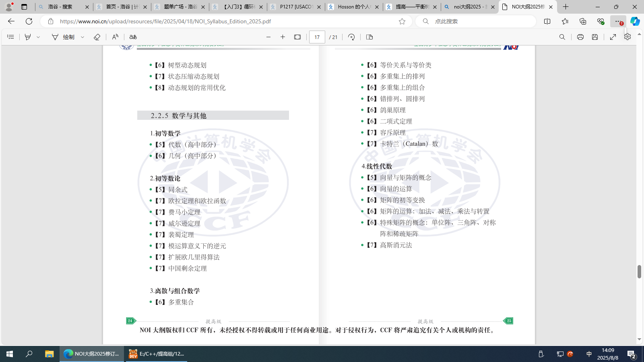Enter full screen PDF mode
Viewport: 644px width, 362px height.
pyautogui.click(x=613, y=37)
